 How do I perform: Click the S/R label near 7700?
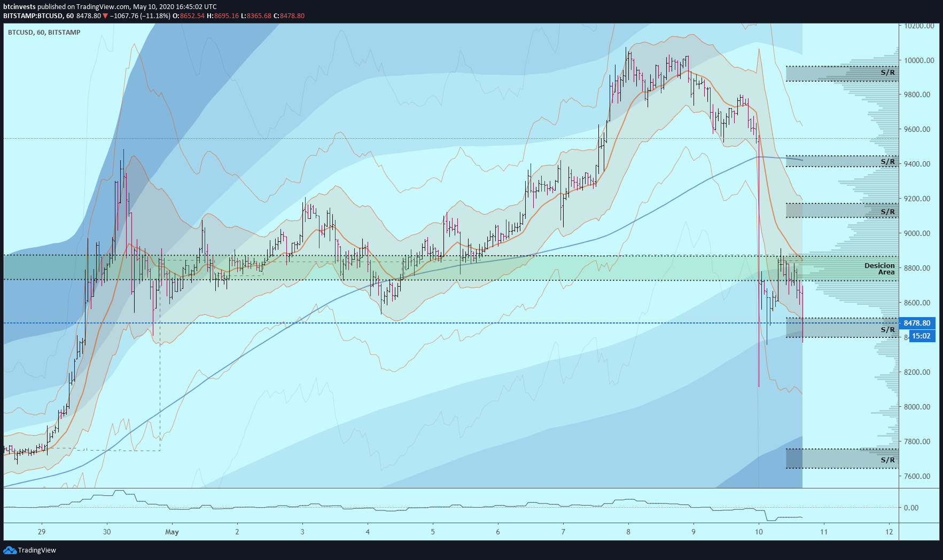(887, 460)
